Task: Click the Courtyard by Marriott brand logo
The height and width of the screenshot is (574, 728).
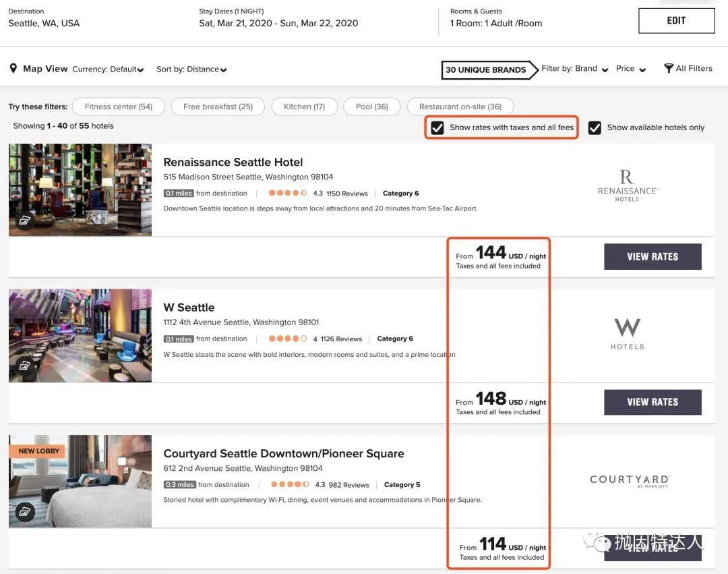Action: [630, 481]
